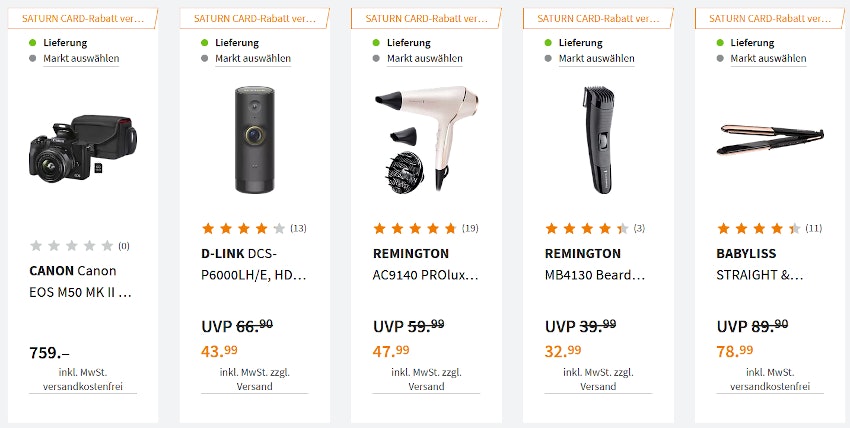Image resolution: width=850 pixels, height=428 pixels.
Task: Click the Remington MB4130 star rating
Action: coord(587,228)
